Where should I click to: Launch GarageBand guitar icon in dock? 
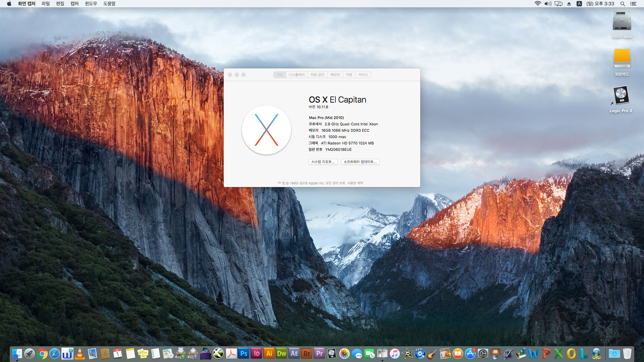pos(432,354)
